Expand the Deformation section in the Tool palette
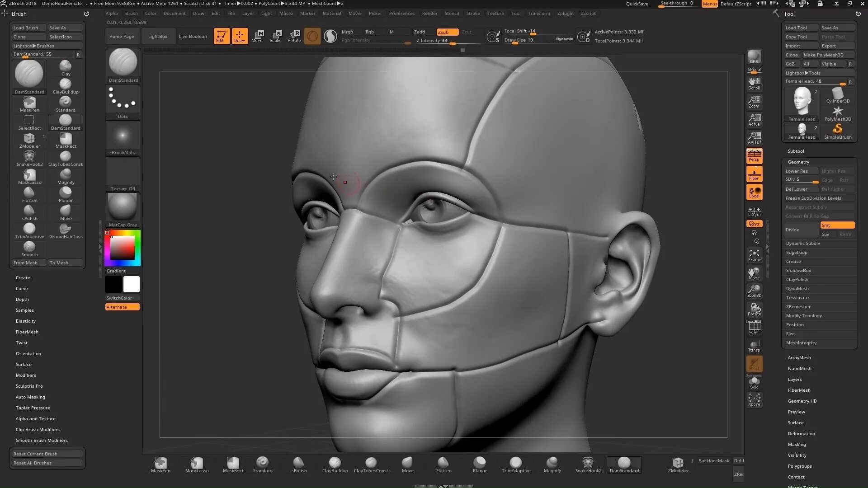Viewport: 868px width, 488px height. [x=801, y=433]
